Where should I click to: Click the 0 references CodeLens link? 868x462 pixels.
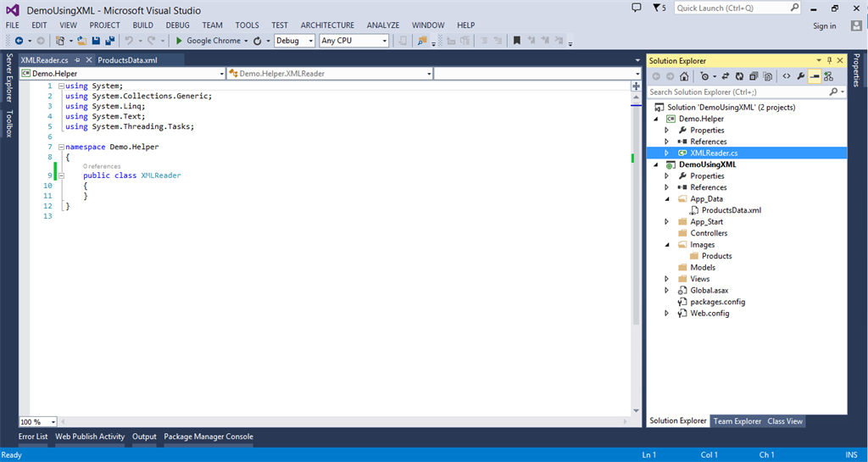click(102, 166)
